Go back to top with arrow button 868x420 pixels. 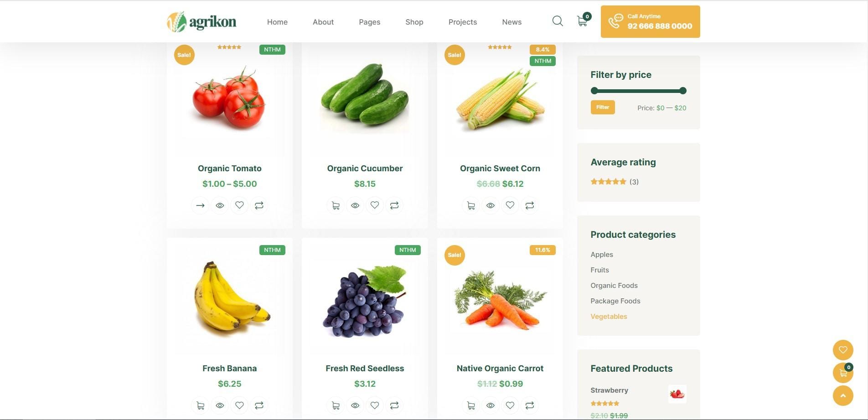[x=843, y=396]
